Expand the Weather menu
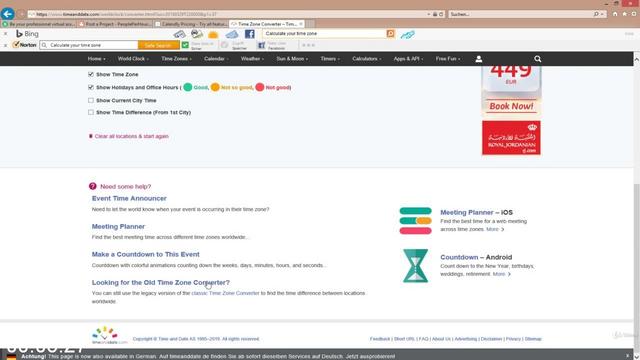Image resolution: width=640 pixels, height=360 pixels. [x=252, y=59]
